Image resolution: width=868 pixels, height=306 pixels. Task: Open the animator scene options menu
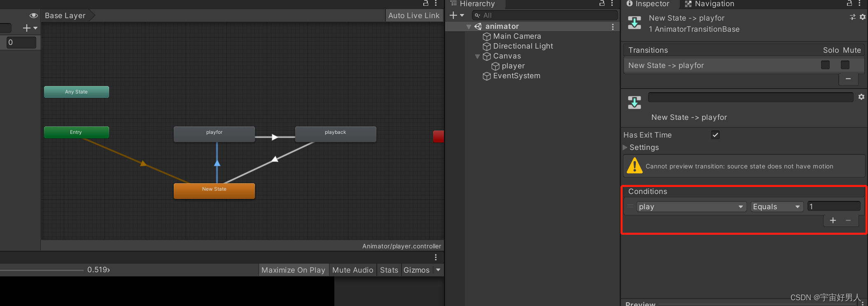(x=613, y=27)
